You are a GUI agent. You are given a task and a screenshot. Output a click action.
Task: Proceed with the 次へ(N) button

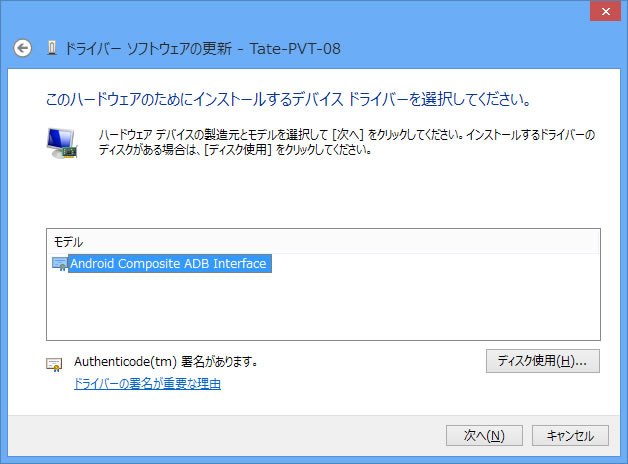pos(484,435)
